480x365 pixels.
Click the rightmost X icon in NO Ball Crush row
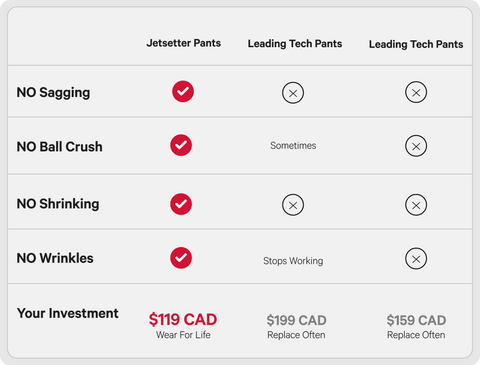[416, 146]
